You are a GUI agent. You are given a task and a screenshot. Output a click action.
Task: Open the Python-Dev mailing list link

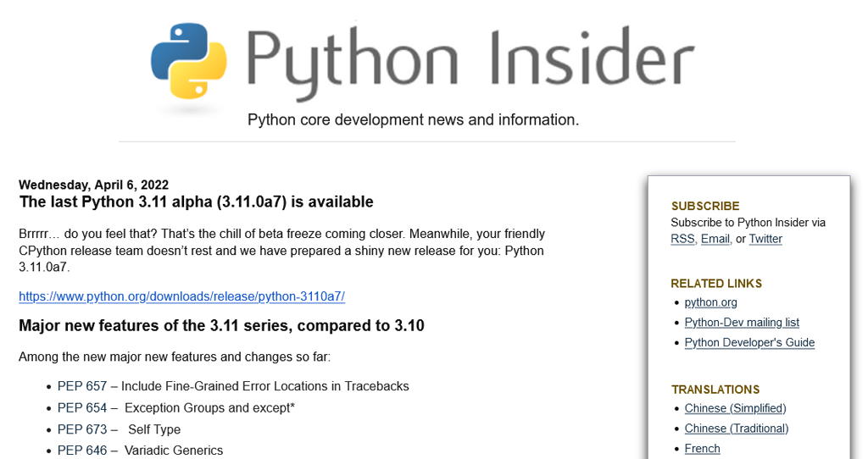(x=742, y=323)
